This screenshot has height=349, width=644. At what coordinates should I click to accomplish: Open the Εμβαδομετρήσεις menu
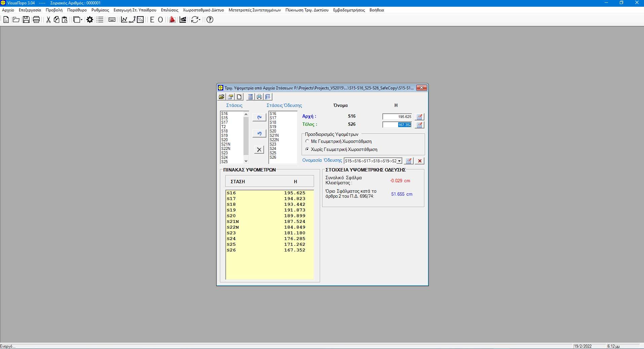349,10
